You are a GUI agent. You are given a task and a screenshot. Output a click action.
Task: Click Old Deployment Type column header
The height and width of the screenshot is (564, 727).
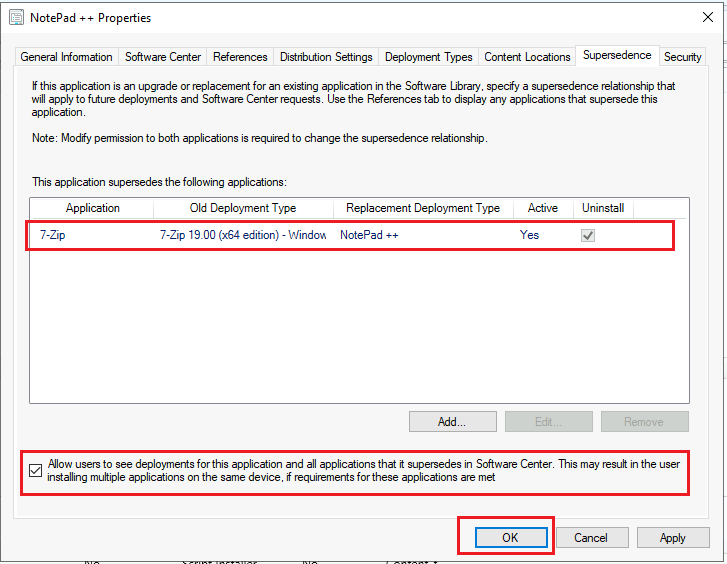243,208
